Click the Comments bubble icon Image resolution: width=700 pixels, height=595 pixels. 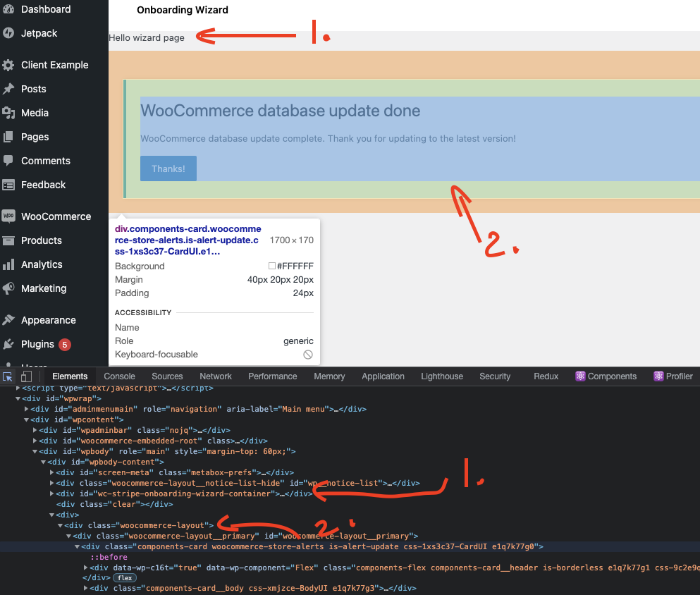tap(8, 161)
